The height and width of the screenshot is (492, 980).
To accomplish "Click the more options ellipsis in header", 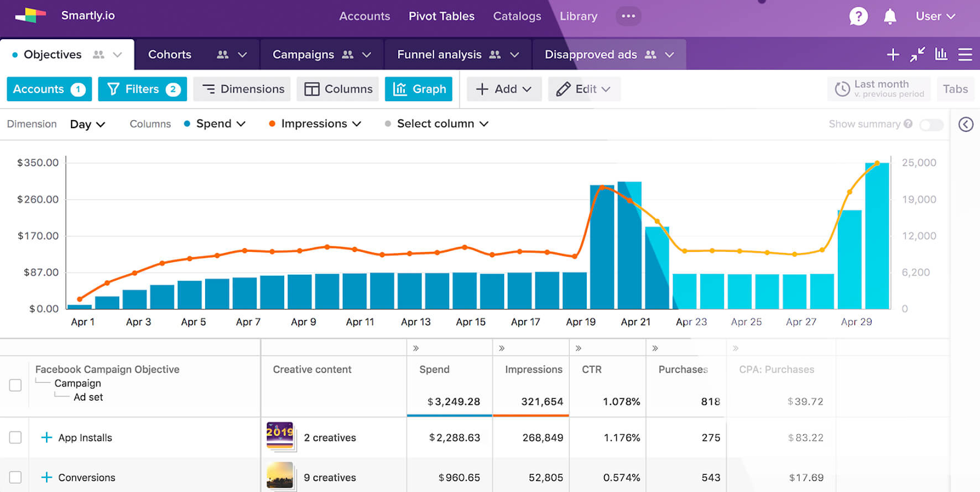I will [628, 16].
